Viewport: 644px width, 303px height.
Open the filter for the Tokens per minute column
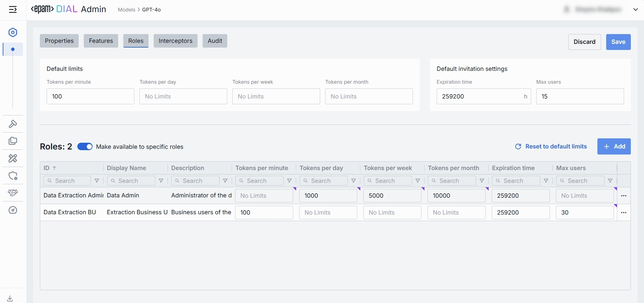289,181
